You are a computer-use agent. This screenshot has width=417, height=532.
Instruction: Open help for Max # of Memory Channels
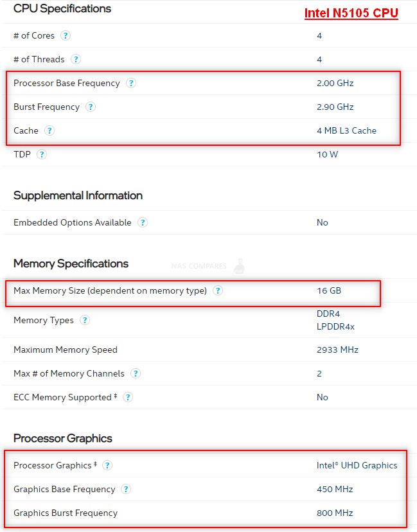click(x=136, y=373)
